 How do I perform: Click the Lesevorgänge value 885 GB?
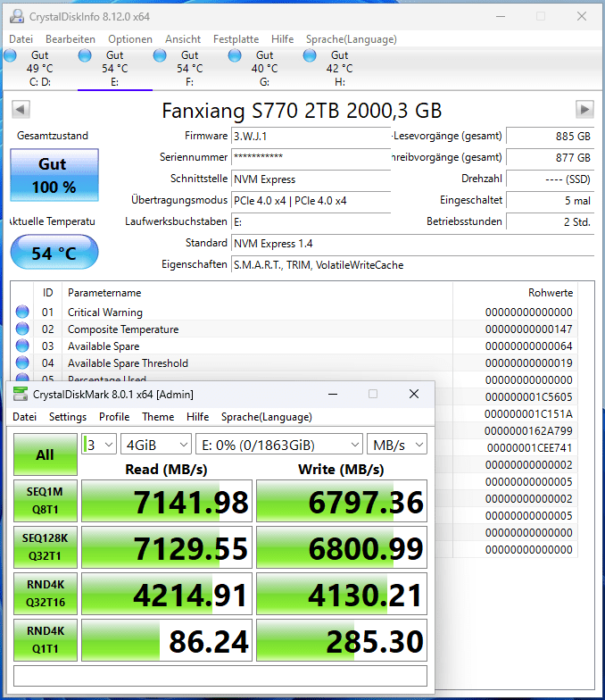tap(550, 136)
